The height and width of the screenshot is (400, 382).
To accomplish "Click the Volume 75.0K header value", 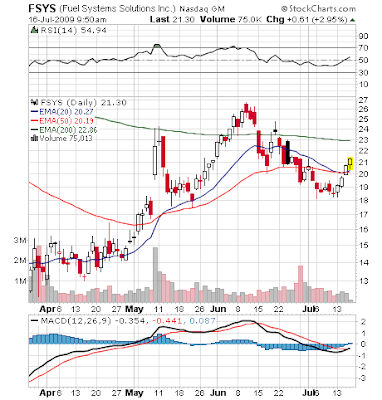I will click(231, 19).
